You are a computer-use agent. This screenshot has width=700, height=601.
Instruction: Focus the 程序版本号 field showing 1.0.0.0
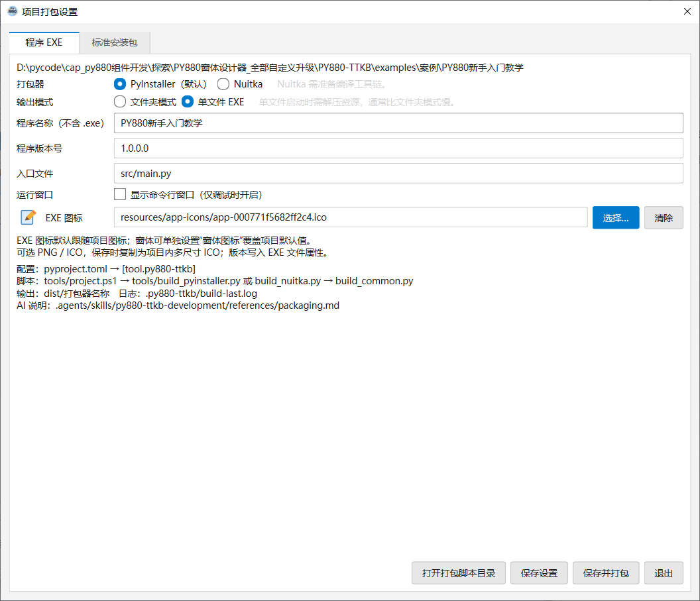(398, 148)
